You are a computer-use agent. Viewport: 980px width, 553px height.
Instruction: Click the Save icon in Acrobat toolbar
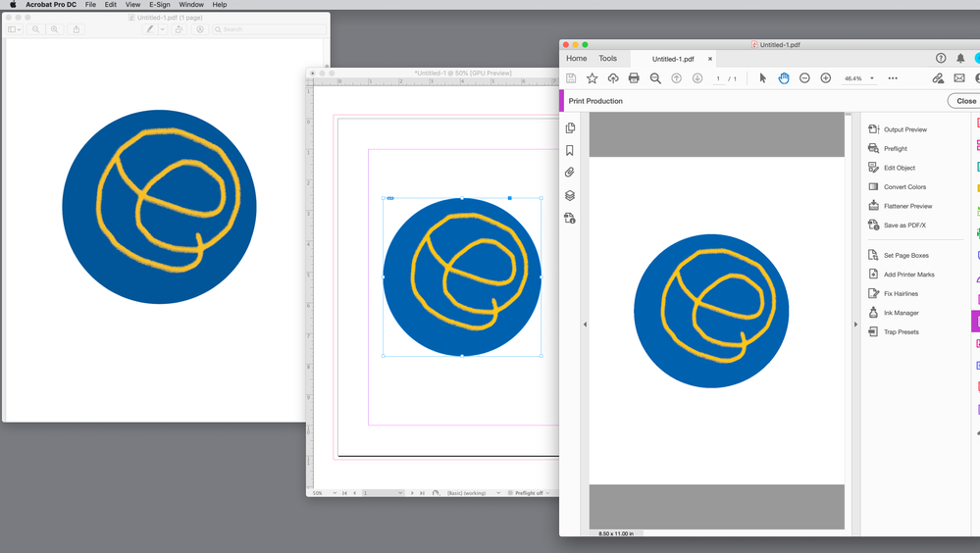pos(571,78)
